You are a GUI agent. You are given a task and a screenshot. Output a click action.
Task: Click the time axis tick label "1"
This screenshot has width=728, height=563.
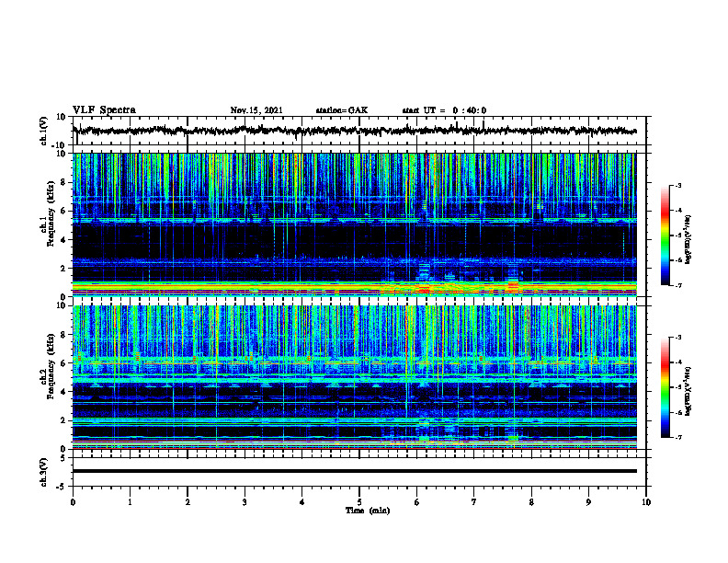pyautogui.click(x=130, y=502)
